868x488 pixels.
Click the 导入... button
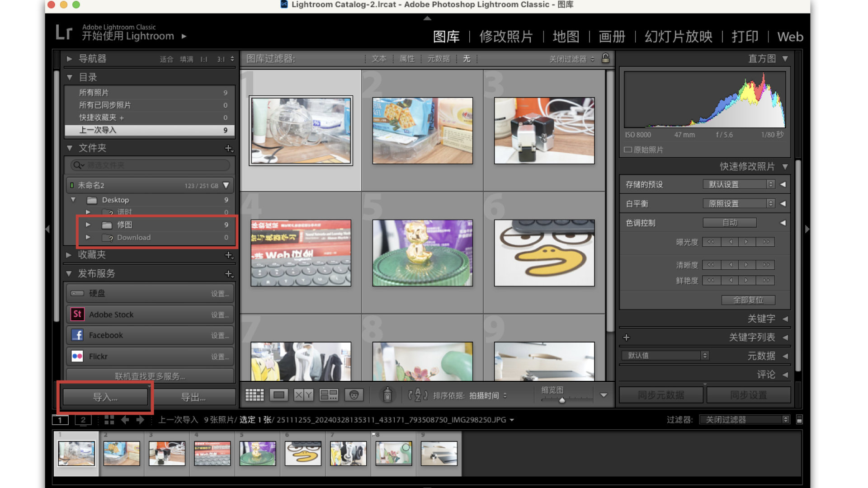[105, 397]
